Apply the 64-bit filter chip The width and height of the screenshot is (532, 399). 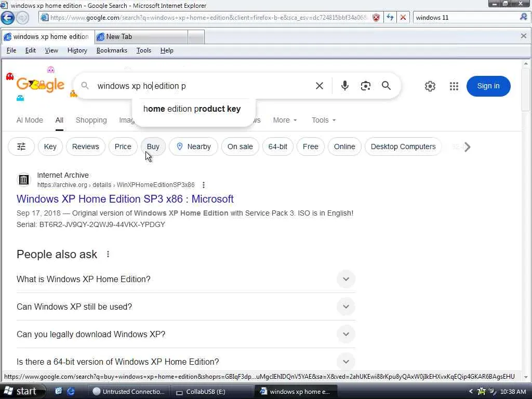[277, 147]
